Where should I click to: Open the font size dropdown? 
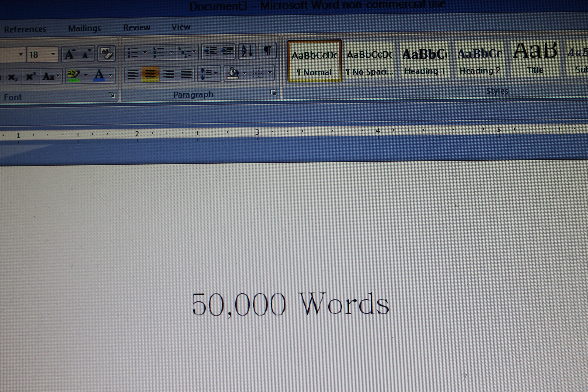pyautogui.click(x=53, y=54)
